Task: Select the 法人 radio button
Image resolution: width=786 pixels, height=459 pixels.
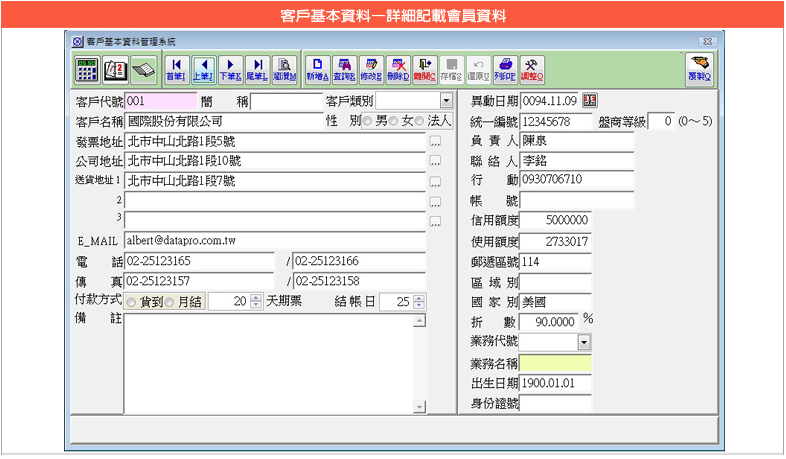Action: (422, 121)
